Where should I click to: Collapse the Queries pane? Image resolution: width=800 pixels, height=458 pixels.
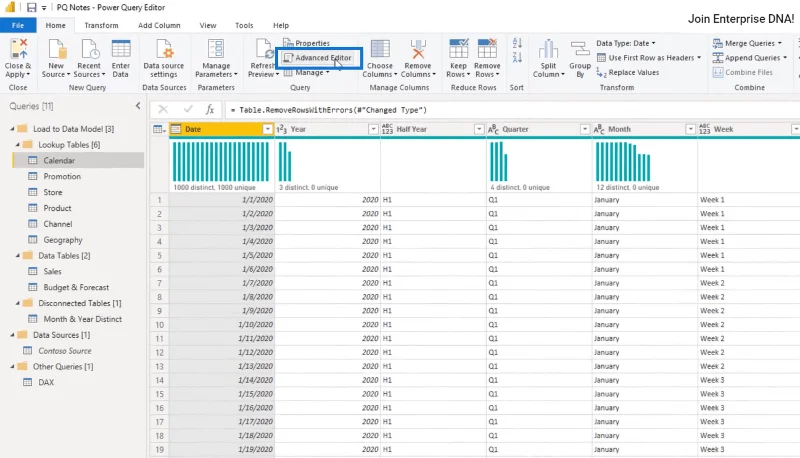(x=138, y=106)
